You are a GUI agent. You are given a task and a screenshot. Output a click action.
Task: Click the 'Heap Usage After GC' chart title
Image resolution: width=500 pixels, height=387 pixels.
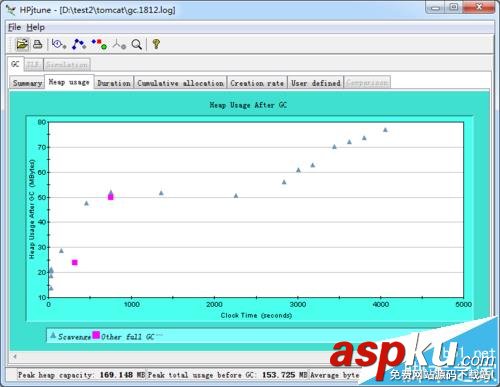(x=248, y=105)
